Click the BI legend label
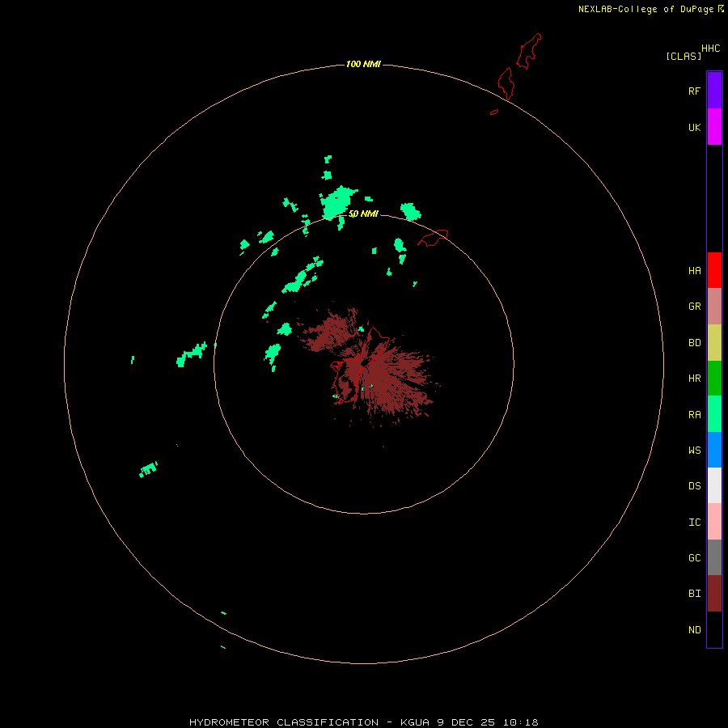The height and width of the screenshot is (728, 728). pos(694,594)
